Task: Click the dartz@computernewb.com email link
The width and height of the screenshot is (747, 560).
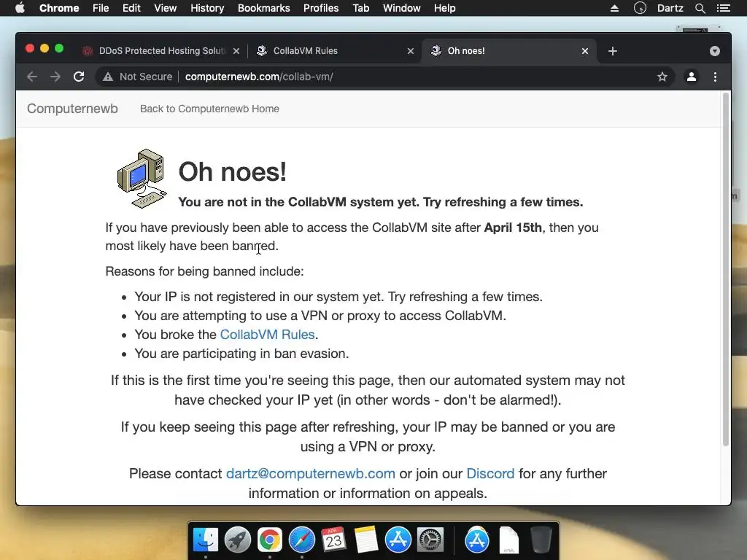Action: pos(311,473)
